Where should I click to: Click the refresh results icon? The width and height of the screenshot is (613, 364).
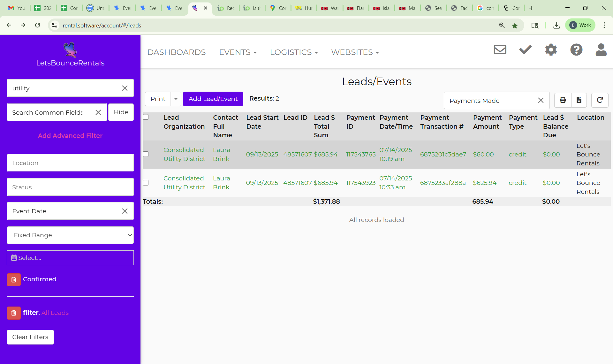click(600, 100)
